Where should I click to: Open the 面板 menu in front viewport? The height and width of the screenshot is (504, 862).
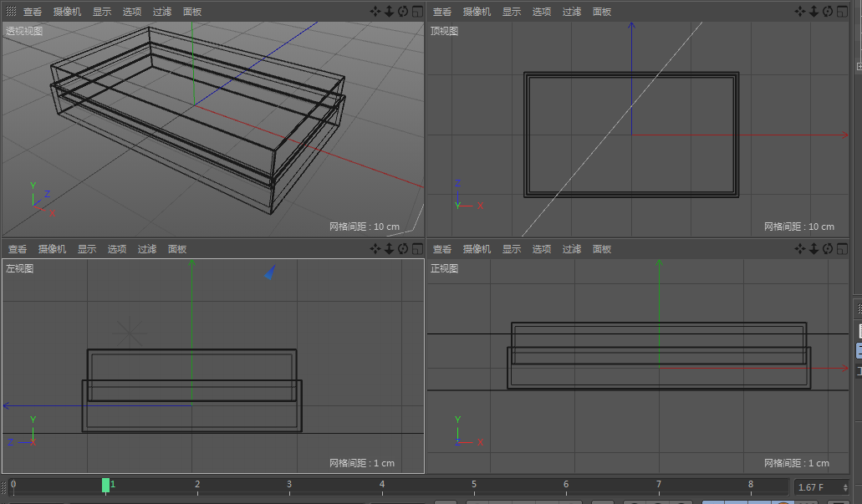(x=602, y=248)
